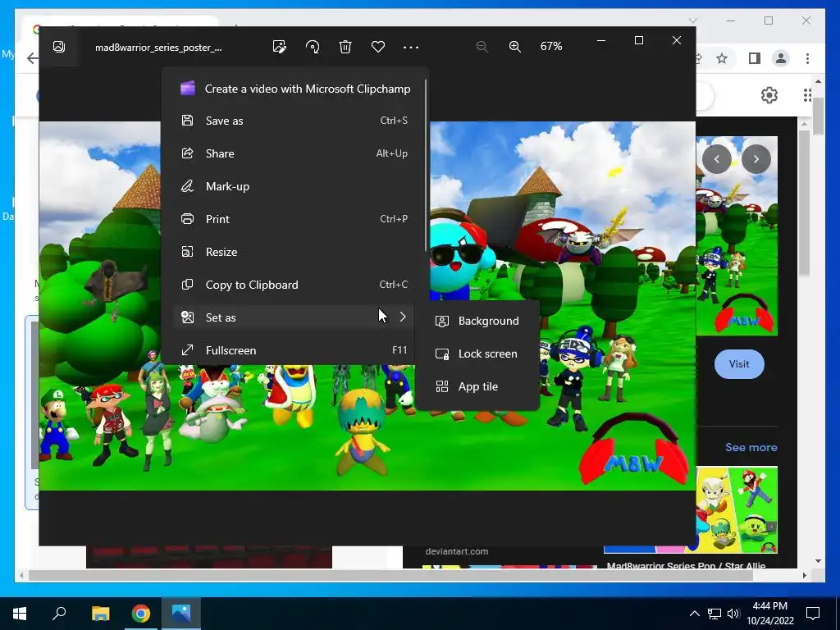Click the file name mad8warrior_series_poster title
Viewport: 840px width, 630px height.
158,47
